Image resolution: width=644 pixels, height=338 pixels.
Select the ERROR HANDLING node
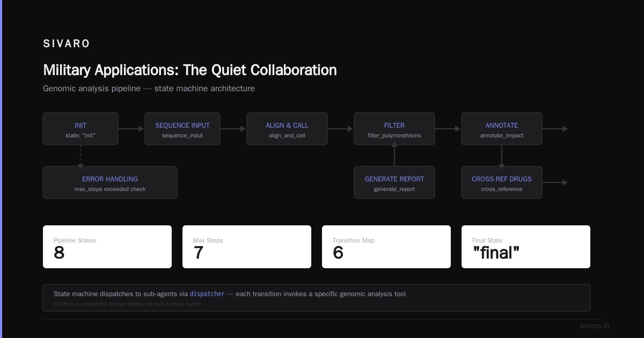110,182
